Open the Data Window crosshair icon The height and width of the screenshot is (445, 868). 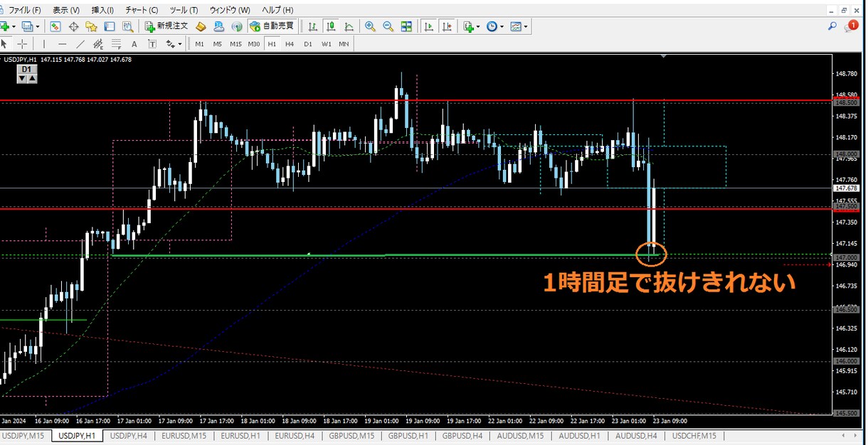pyautogui.click(x=73, y=26)
